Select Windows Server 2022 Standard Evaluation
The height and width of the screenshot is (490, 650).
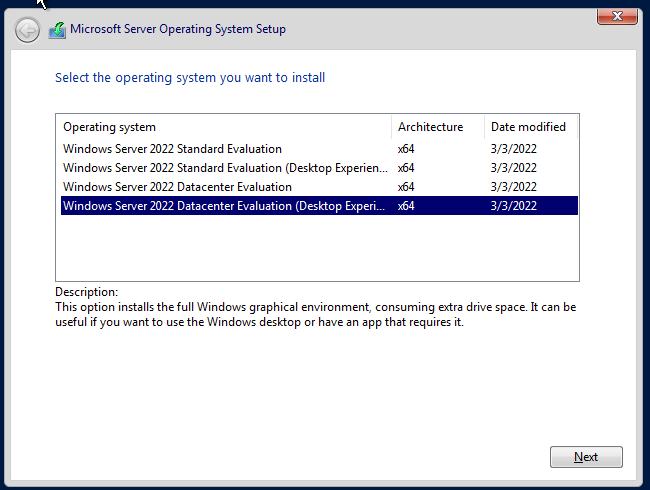(319, 149)
